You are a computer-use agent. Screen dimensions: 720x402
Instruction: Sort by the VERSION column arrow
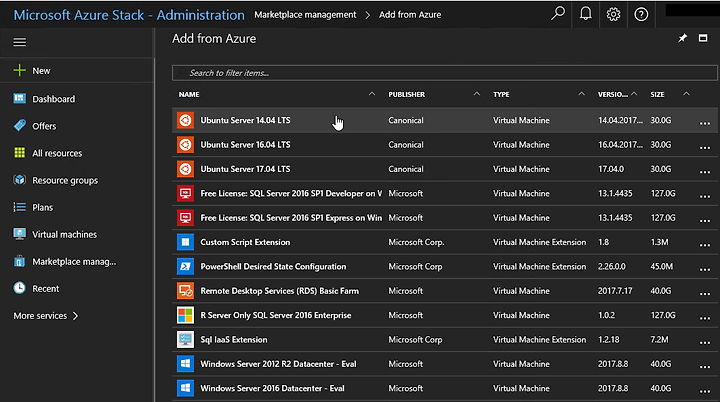[634, 94]
